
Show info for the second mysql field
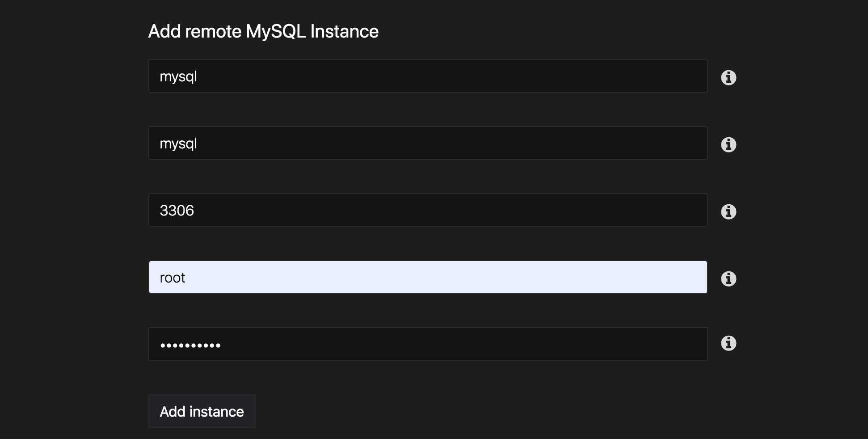[729, 144]
